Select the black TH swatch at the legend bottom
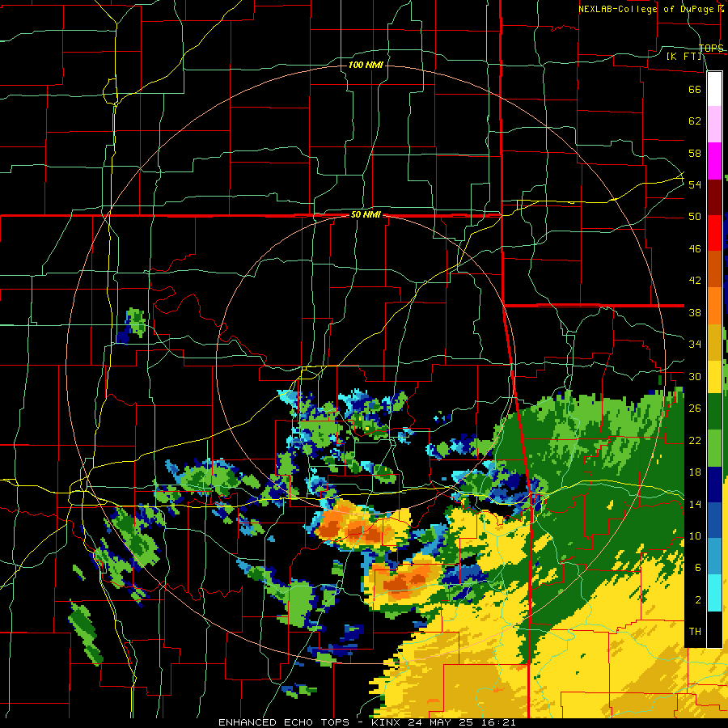The width and height of the screenshot is (728, 728). tap(714, 629)
